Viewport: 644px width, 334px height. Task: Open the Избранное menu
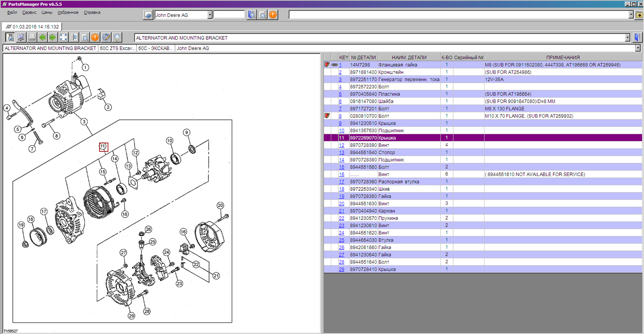[68, 13]
